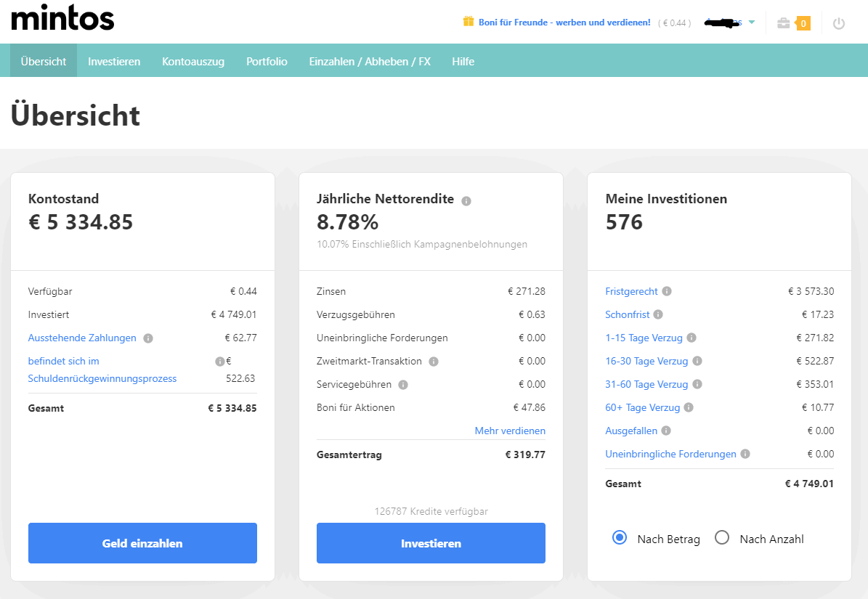Click info icon next to Jährliche Nettorendite
Screen dimensions: 868x599
466,201
